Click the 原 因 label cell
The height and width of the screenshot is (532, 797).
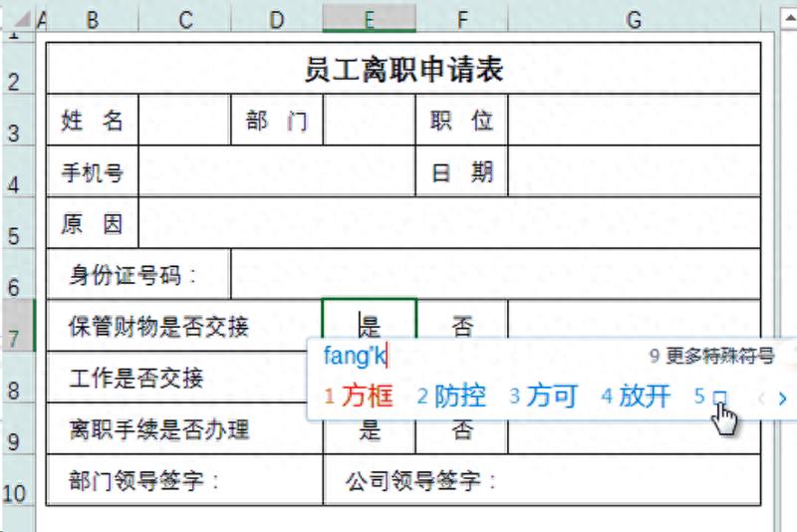click(x=92, y=223)
